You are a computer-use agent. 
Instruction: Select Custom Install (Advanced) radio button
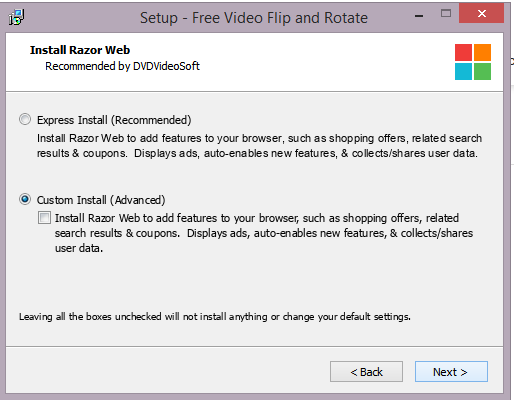[x=25, y=199]
